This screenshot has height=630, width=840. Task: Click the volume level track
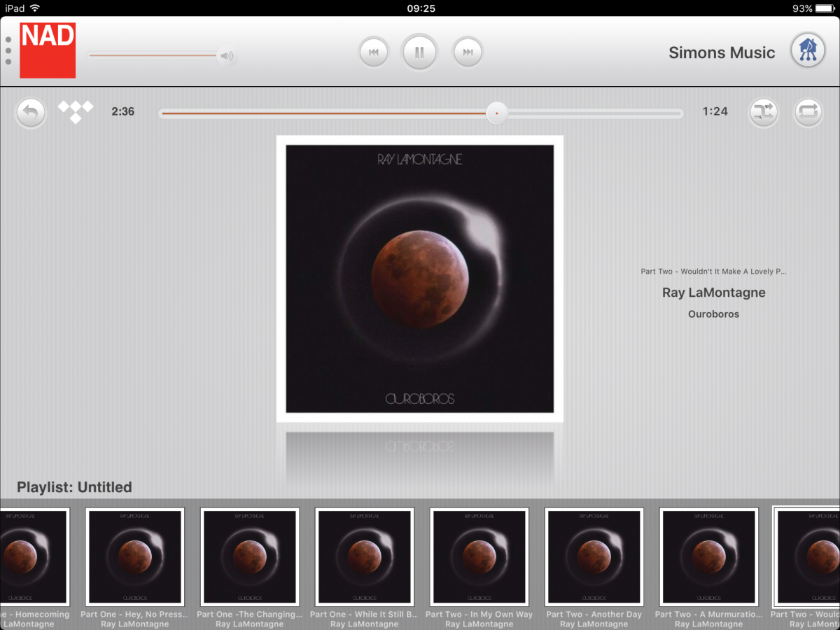(153, 55)
